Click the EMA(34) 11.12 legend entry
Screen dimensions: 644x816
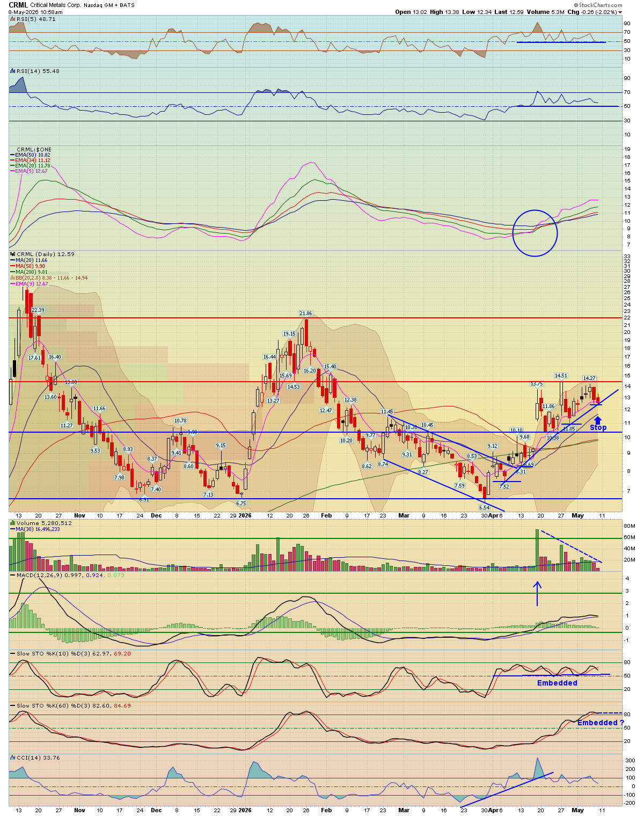pos(33,161)
